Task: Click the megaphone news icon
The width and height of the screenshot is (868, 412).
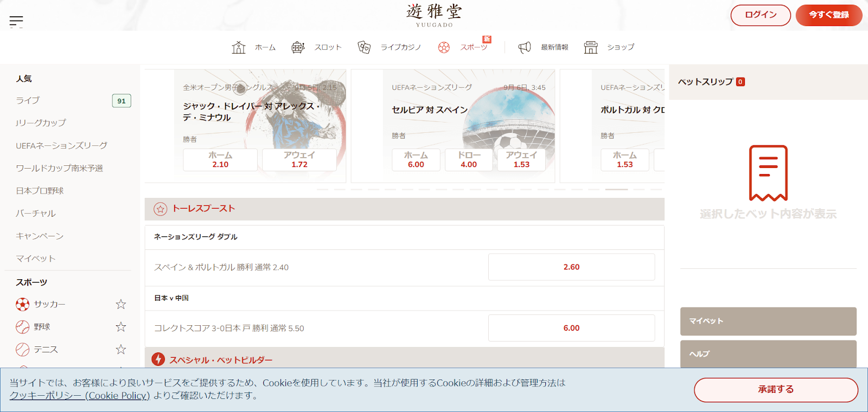Action: click(524, 47)
